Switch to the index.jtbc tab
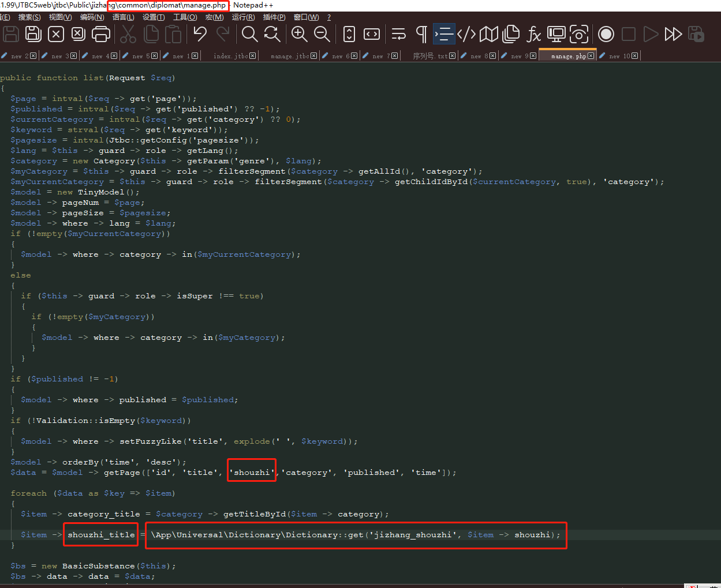The image size is (721, 588). tap(230, 56)
